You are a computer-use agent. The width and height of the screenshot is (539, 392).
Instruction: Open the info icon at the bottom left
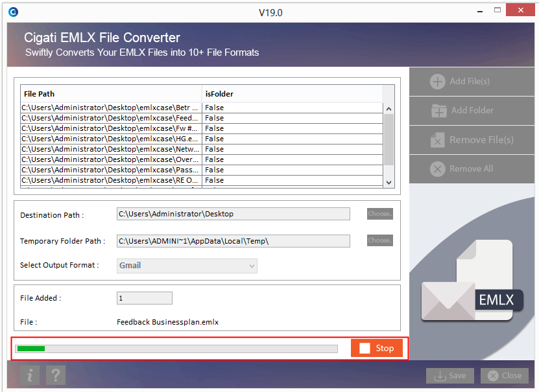pos(30,375)
